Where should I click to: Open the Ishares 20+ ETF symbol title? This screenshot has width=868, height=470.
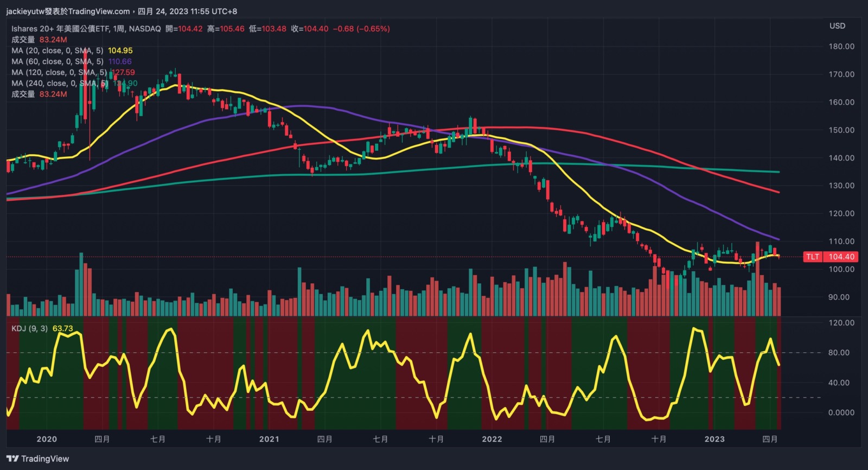click(x=86, y=29)
